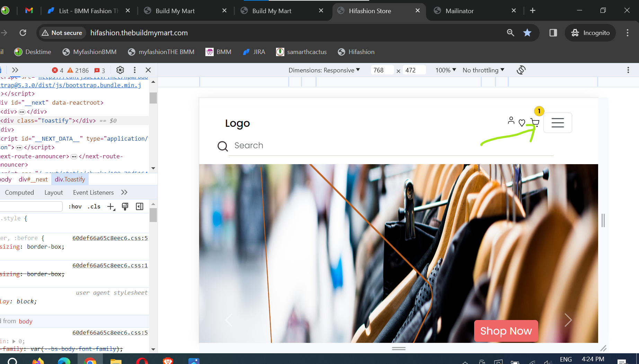The height and width of the screenshot is (364, 639).
Task: Expand the collapsed div ellipsis in DOM tree
Action: [x=22, y=112]
